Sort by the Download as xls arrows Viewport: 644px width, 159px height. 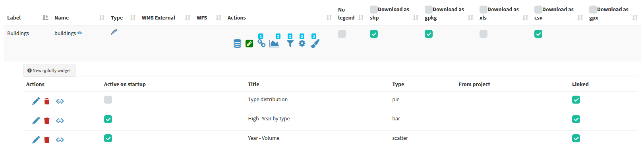click(x=525, y=18)
